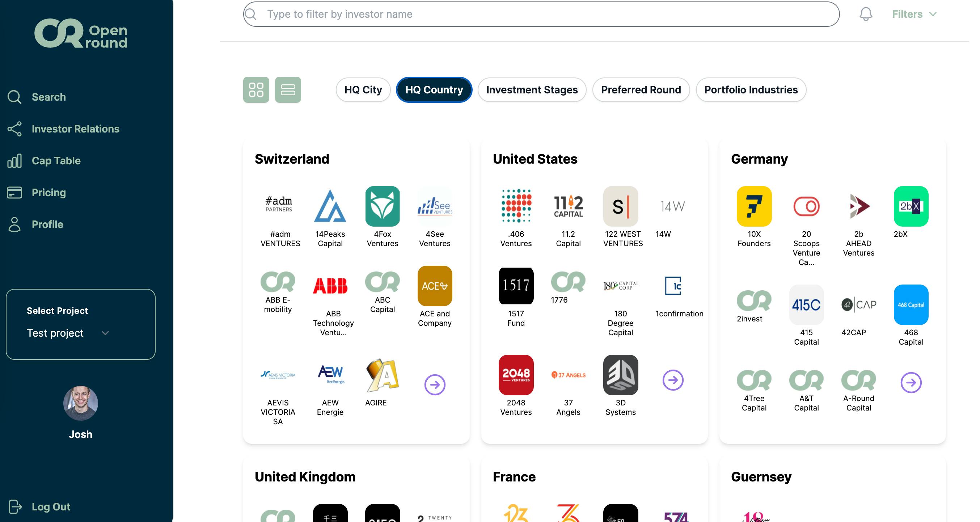Open the Profile page

pos(35,224)
